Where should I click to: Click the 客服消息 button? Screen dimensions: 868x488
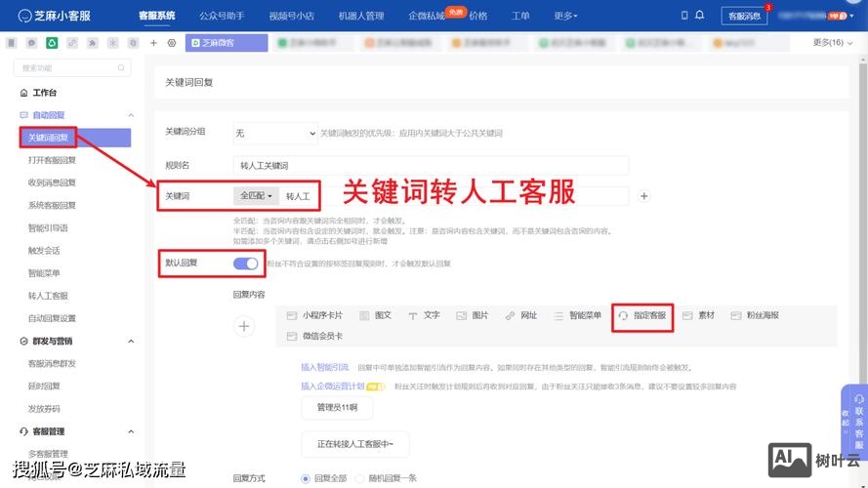point(744,16)
